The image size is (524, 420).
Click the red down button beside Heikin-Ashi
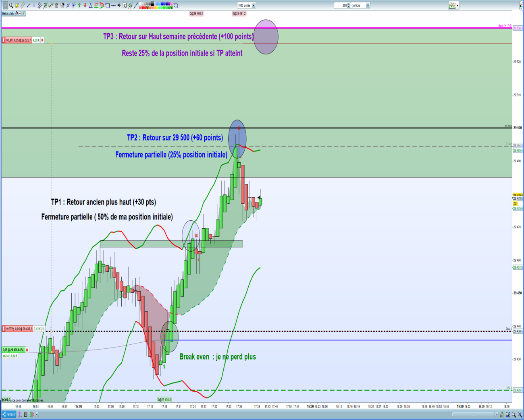pyautogui.click(x=21, y=13)
